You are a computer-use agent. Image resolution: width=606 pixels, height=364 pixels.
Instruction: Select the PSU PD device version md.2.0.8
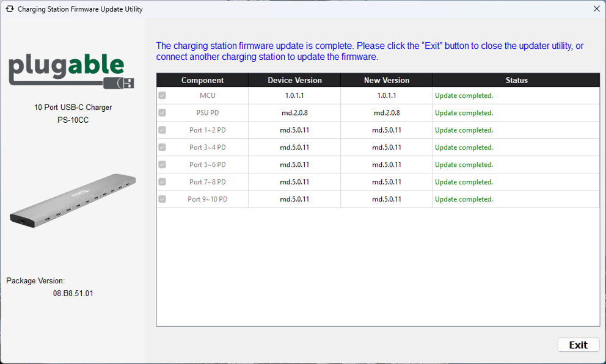tap(294, 113)
